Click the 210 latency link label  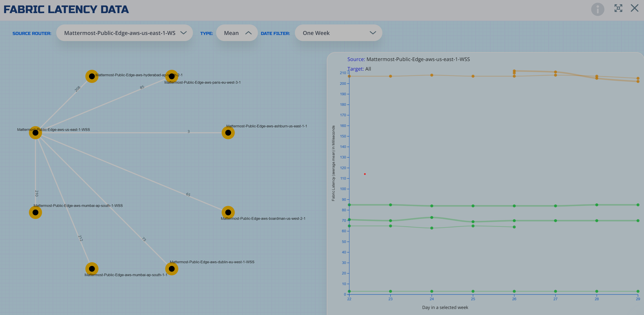[37, 193]
